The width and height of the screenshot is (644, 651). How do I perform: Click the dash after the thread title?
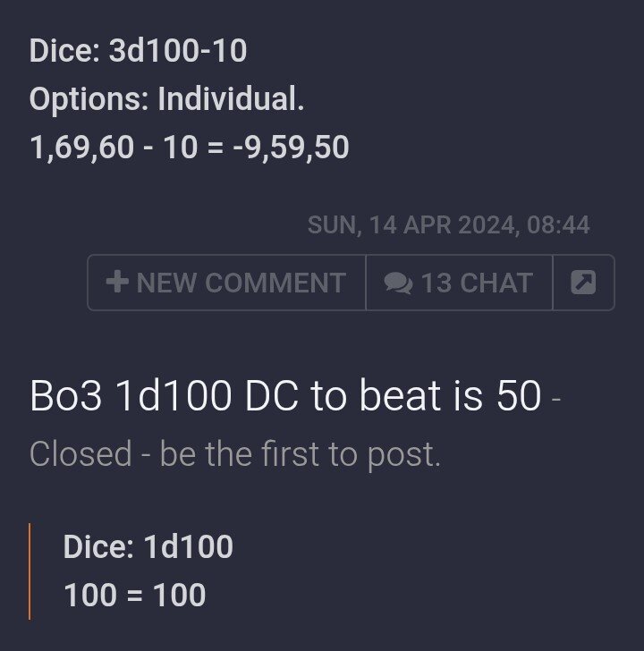click(x=556, y=399)
